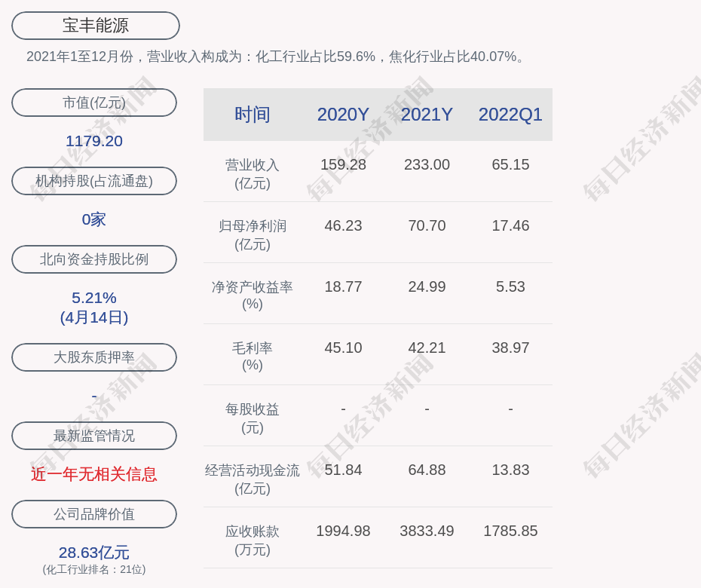701x588 pixels.
Task: Click the 净资产收益率(%) row label
Action: click(x=253, y=295)
